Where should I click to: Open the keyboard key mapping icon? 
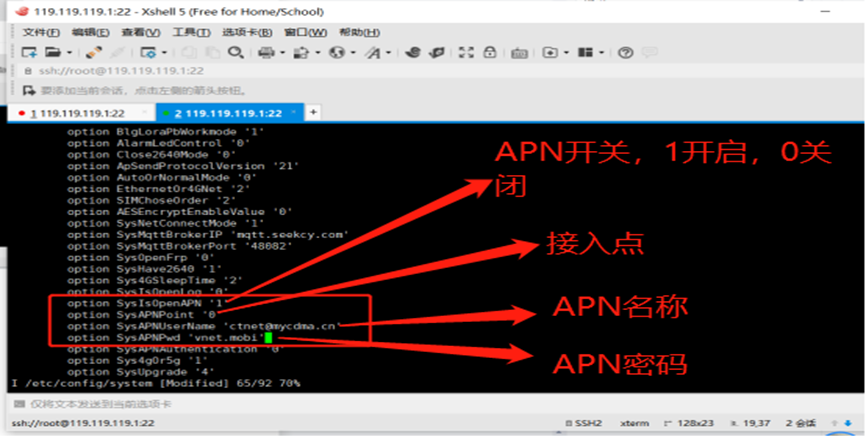pyautogui.click(x=519, y=53)
